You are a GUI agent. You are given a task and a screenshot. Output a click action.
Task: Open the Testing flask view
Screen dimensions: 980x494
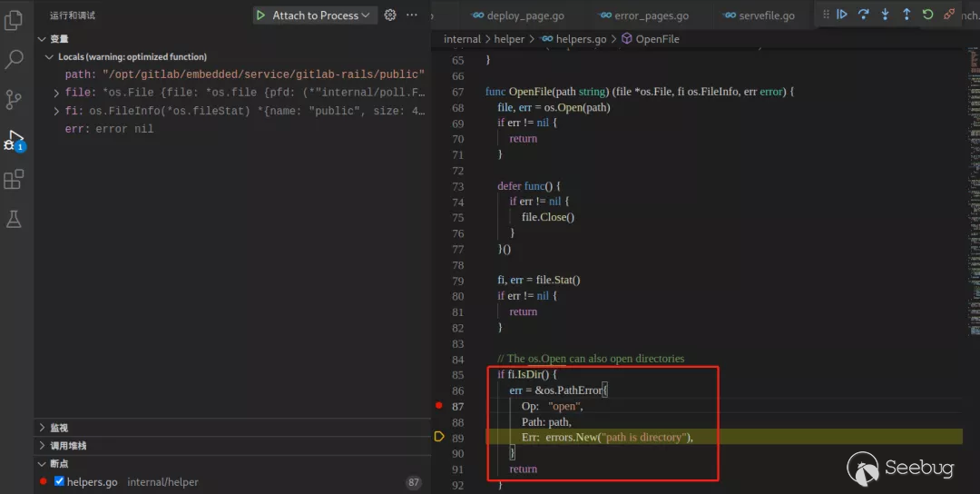pyautogui.click(x=13, y=218)
